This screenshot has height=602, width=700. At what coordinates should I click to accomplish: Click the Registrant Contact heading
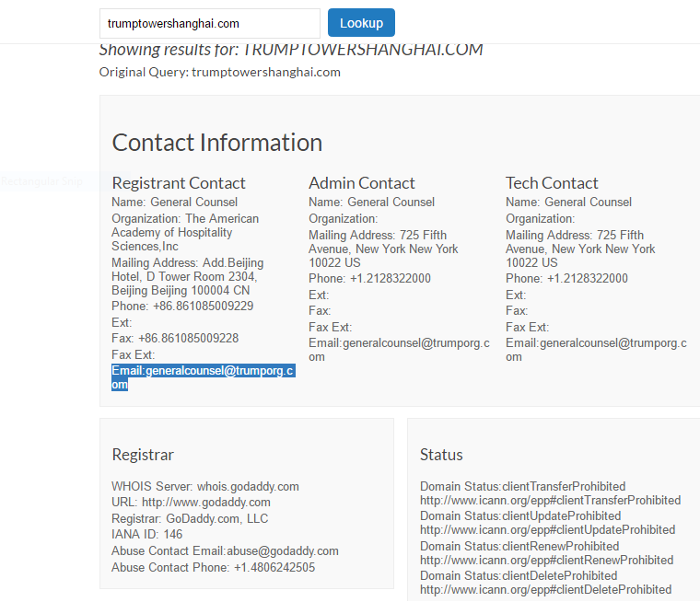179,183
